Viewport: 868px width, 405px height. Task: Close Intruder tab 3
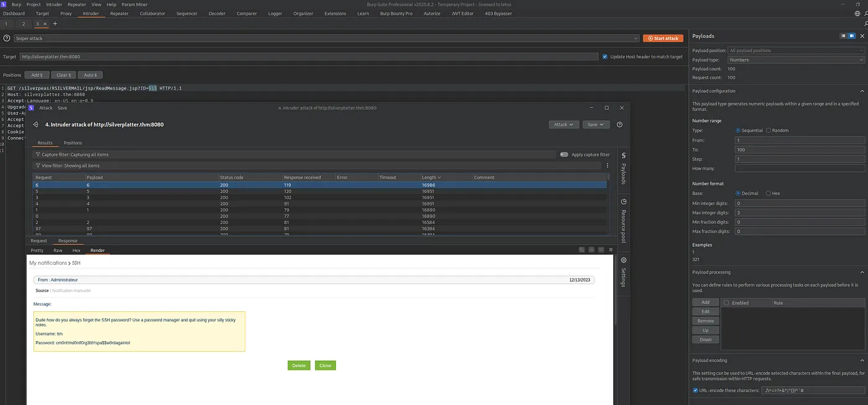point(45,24)
